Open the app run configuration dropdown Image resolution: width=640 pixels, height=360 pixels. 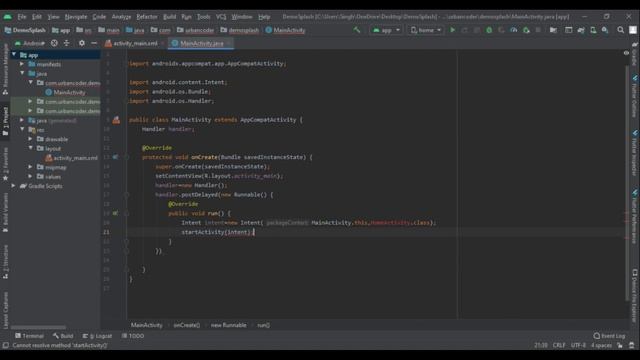click(x=386, y=30)
